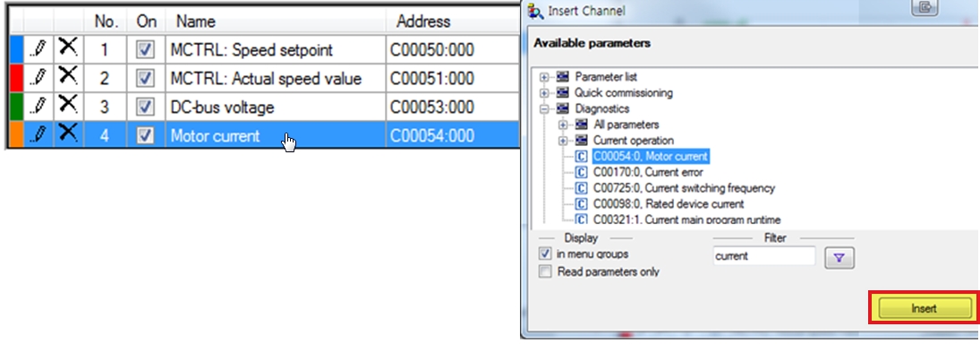
Task: Click the Quick commissioning tree label
Action: coord(624,92)
